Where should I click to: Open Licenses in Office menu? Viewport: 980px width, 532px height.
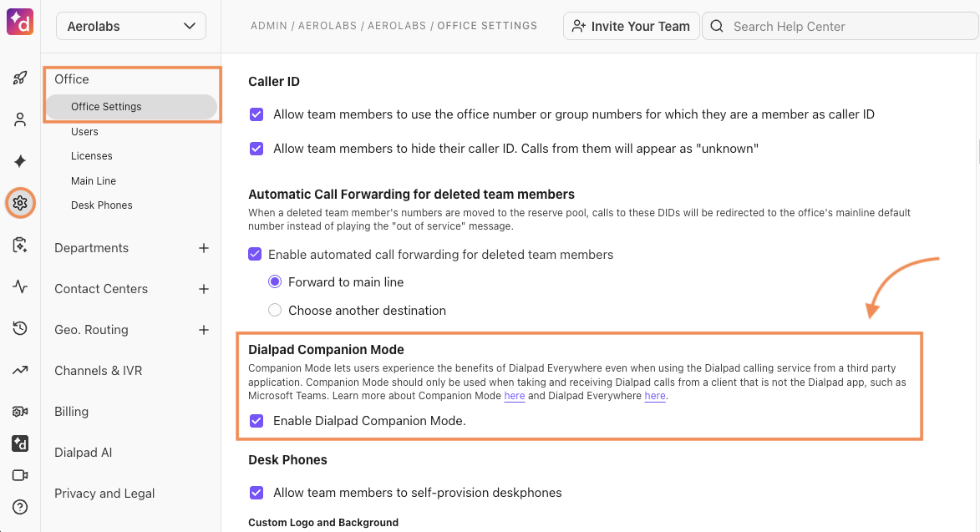click(92, 156)
